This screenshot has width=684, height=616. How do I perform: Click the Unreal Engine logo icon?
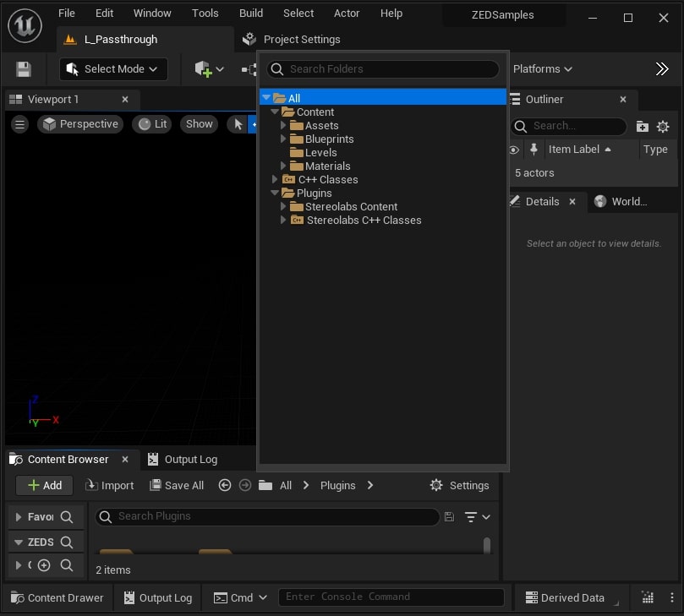(25, 25)
